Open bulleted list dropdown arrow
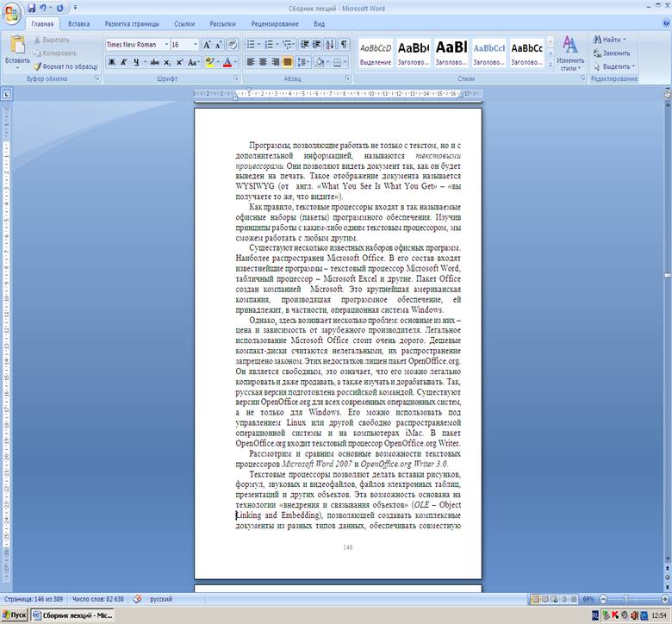This screenshot has height=624, width=672. tap(259, 45)
